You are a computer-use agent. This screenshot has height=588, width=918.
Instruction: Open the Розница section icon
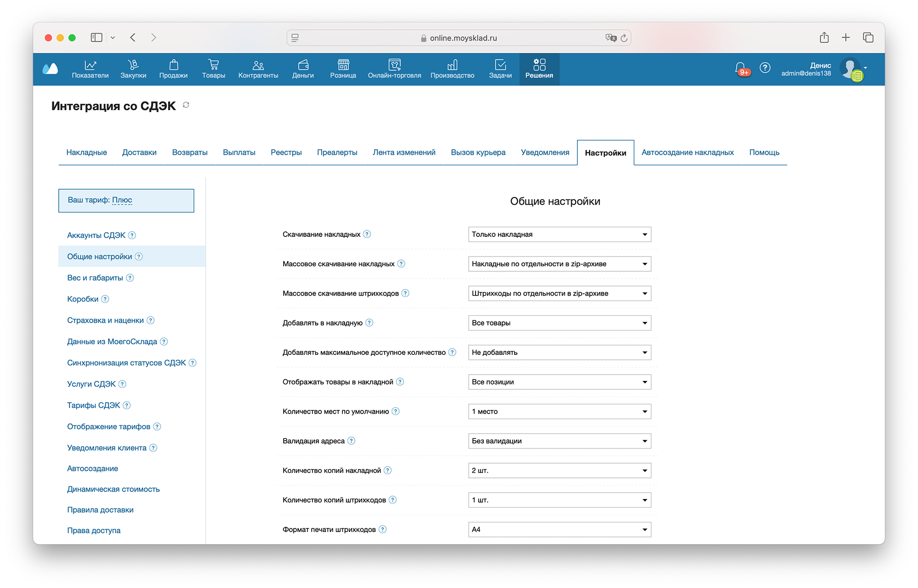point(343,65)
